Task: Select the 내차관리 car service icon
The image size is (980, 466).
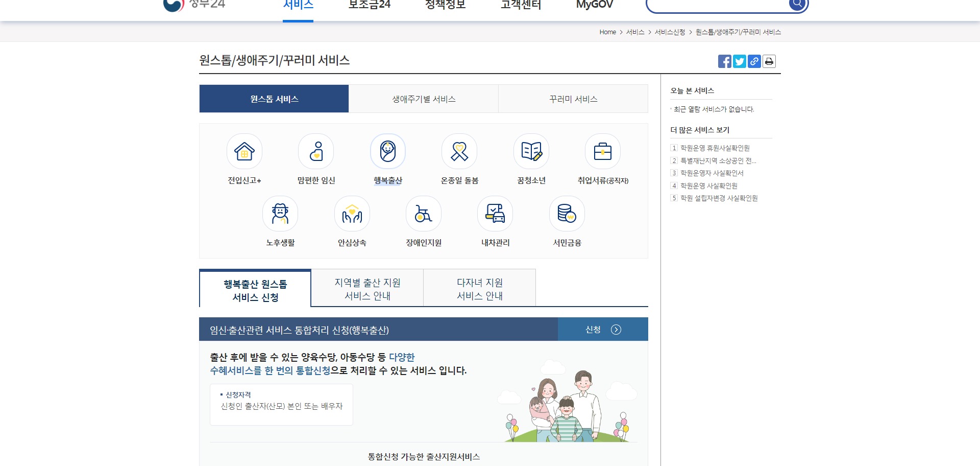Action: tap(495, 214)
